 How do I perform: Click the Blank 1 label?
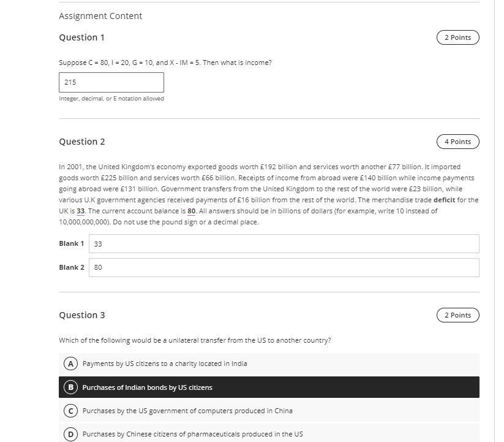point(71,243)
